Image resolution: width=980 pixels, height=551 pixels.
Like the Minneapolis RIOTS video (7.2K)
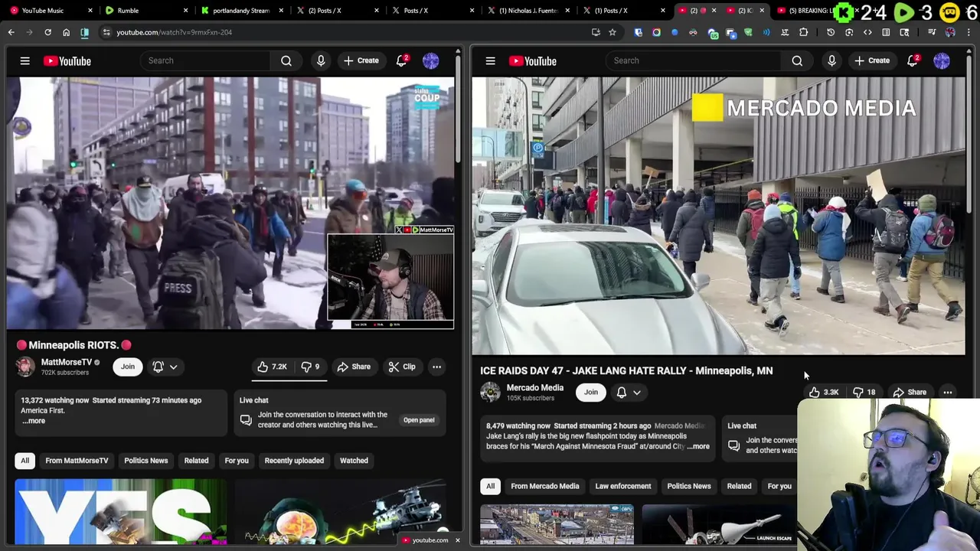(272, 367)
